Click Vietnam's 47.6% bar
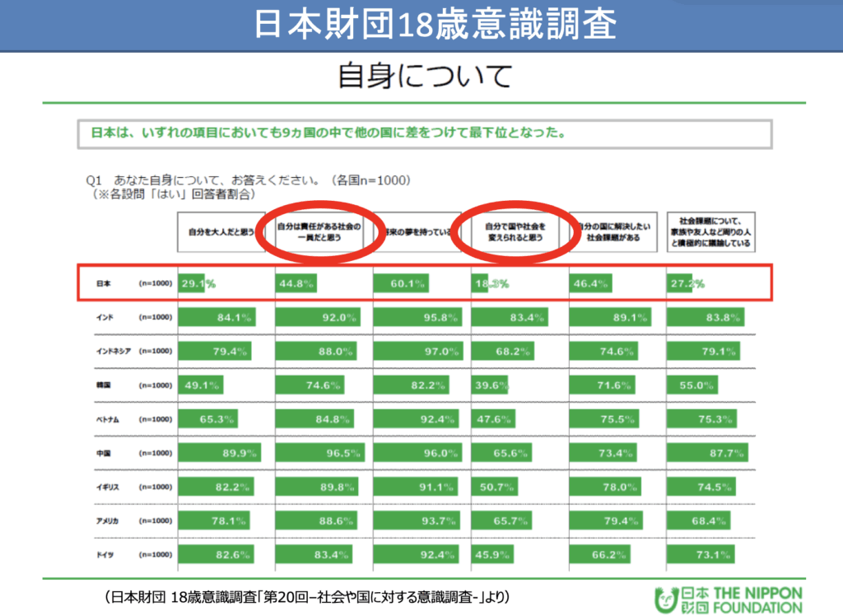 (x=493, y=419)
